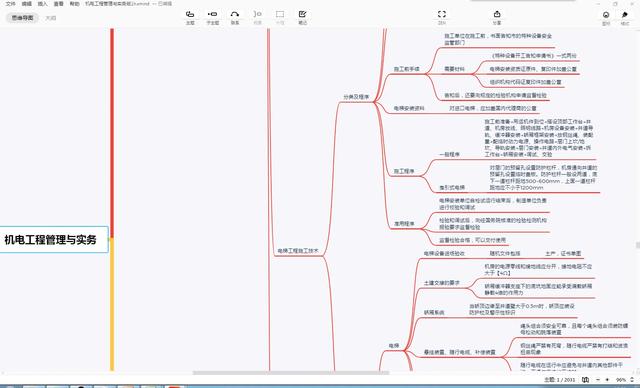Click the 主题 topic toolbar icon
640x388 pixels.
[x=190, y=17]
